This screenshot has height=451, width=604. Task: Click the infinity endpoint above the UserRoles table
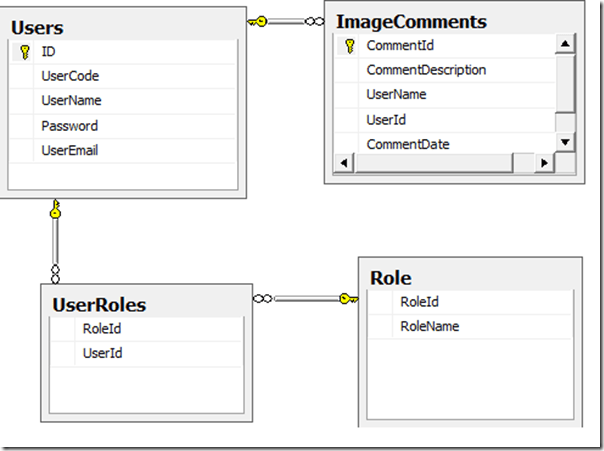(x=56, y=272)
